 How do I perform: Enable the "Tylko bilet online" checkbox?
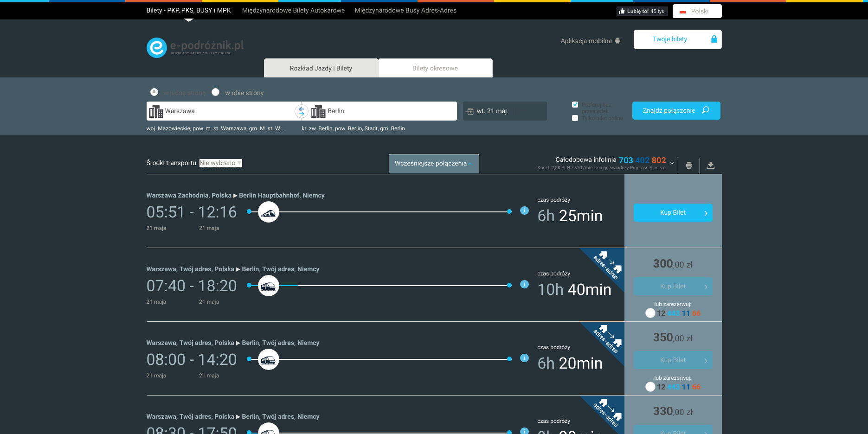[x=575, y=118]
